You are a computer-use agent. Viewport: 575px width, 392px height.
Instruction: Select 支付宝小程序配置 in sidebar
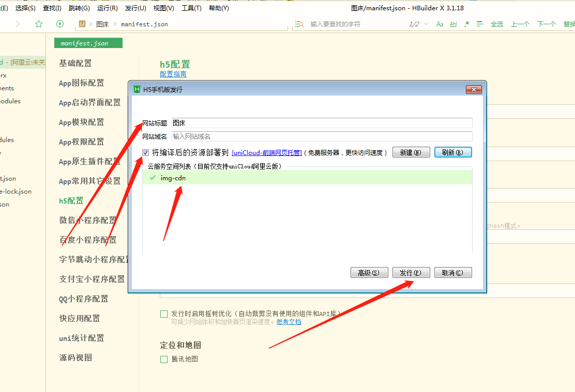[92, 279]
